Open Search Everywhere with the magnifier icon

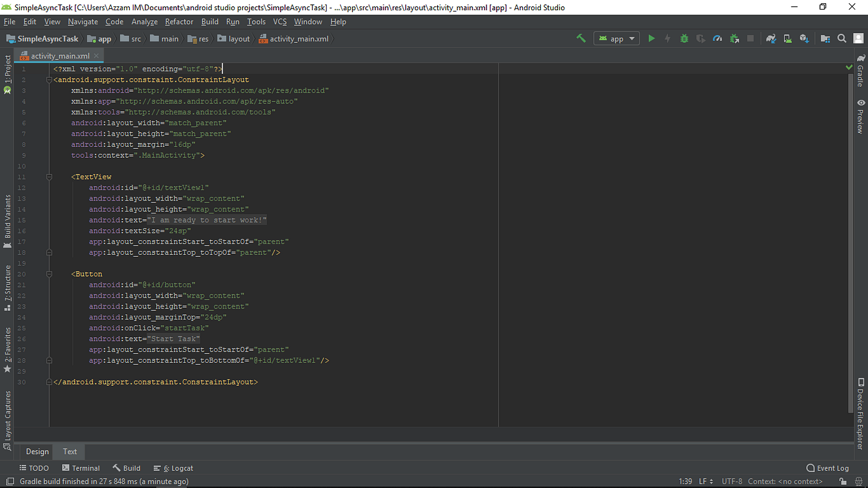point(842,38)
